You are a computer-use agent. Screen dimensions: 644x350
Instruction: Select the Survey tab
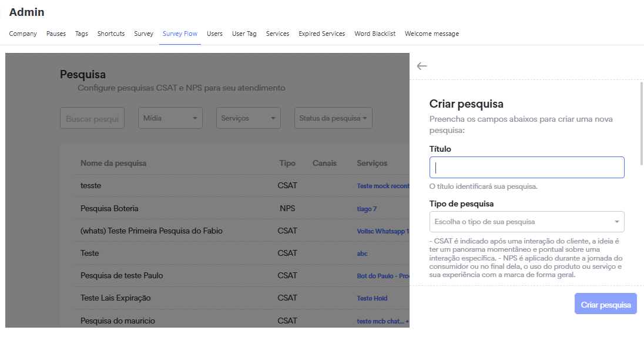(144, 34)
